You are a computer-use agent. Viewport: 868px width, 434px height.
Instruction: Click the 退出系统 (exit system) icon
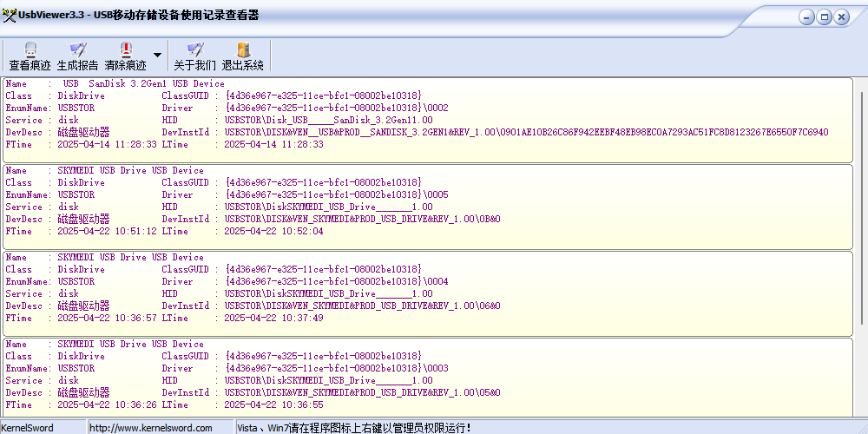(x=243, y=56)
